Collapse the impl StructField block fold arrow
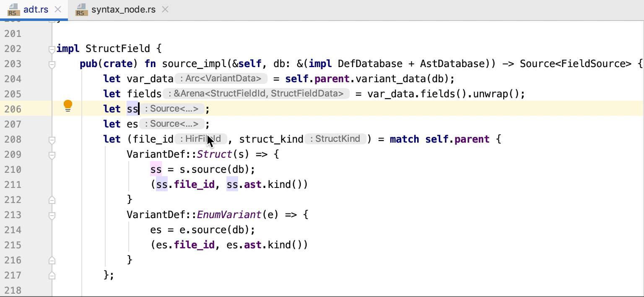The image size is (644, 297). 52,49
